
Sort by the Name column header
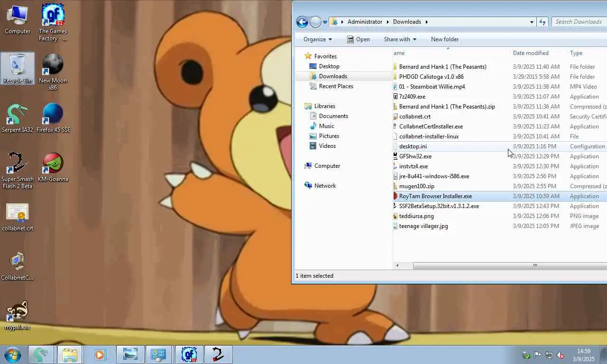pos(451,53)
